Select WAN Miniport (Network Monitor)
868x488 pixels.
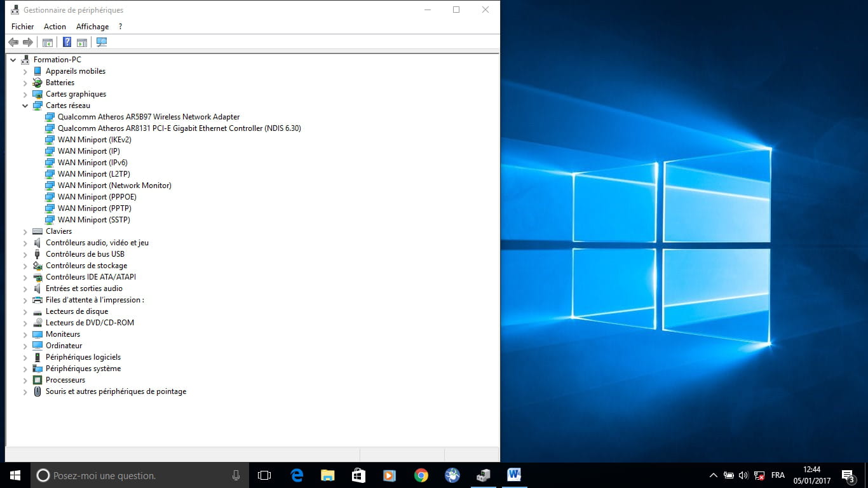click(114, 186)
